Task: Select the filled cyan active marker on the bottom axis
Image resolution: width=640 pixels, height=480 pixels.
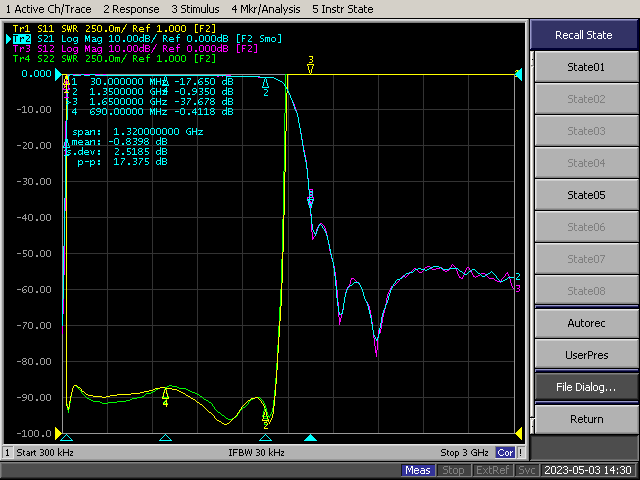Action: point(310,438)
